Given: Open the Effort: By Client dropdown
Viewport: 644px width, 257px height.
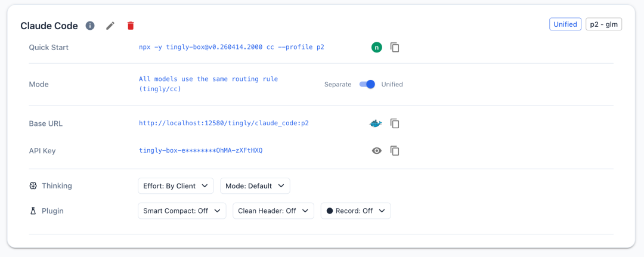Looking at the screenshot, I should (176, 186).
